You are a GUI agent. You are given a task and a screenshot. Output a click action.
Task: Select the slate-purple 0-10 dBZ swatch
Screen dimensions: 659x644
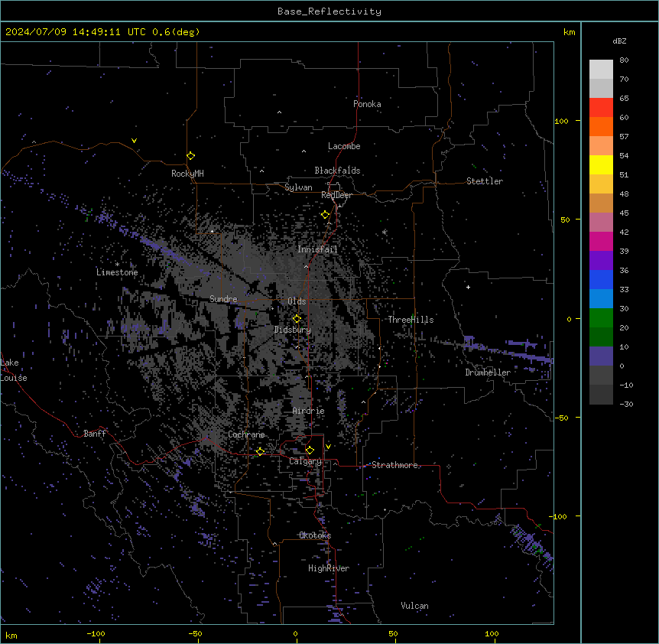(601, 356)
